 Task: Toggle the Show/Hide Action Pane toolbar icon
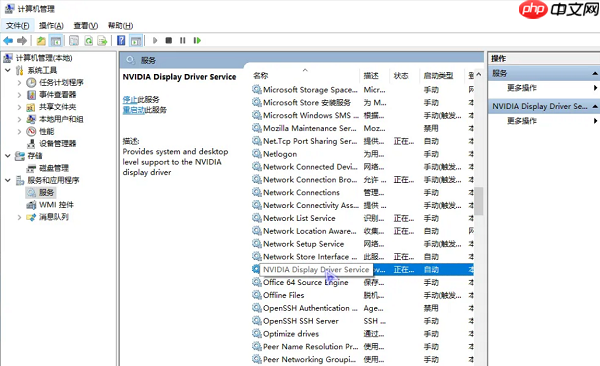[136, 40]
